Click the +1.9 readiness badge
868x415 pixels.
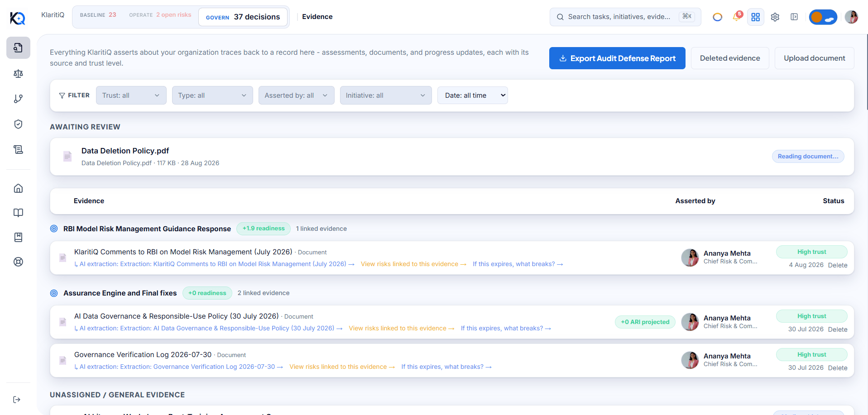tap(264, 229)
